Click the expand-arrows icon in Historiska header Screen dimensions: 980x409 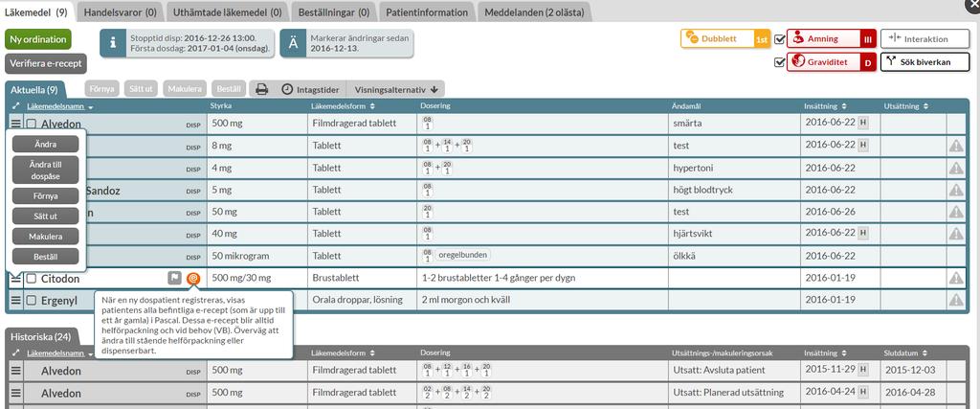pos(15,354)
